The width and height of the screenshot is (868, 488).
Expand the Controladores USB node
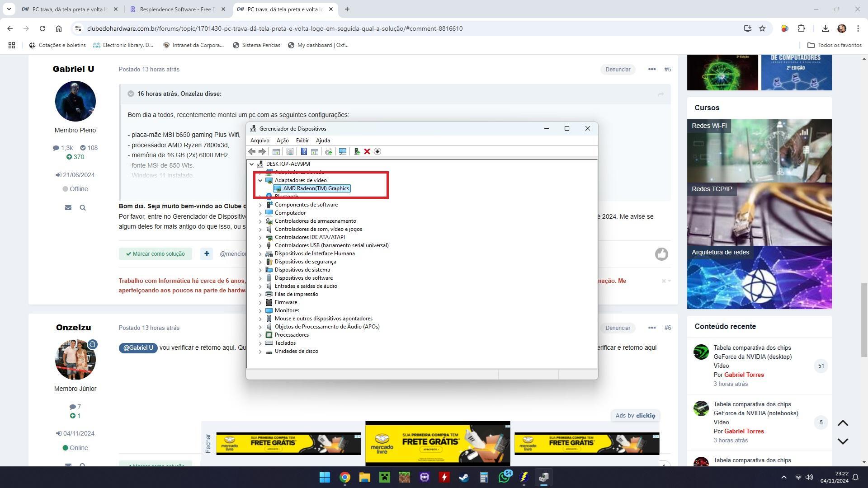[x=260, y=245]
